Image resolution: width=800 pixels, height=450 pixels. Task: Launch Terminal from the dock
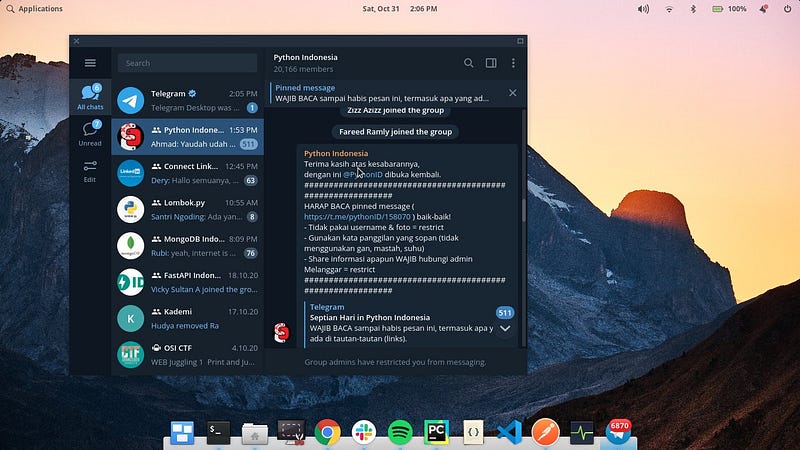pyautogui.click(x=219, y=433)
